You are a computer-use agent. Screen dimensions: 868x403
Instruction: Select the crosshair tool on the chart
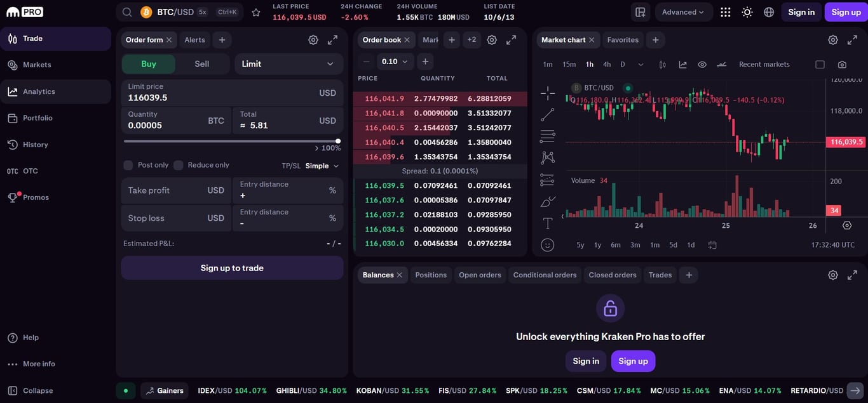[547, 93]
